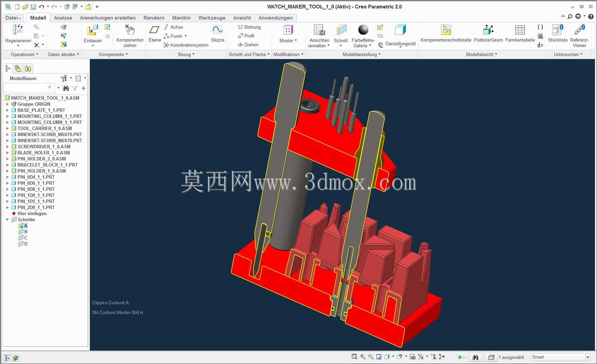Click the red X delete icon in Operationen

(x=36, y=45)
